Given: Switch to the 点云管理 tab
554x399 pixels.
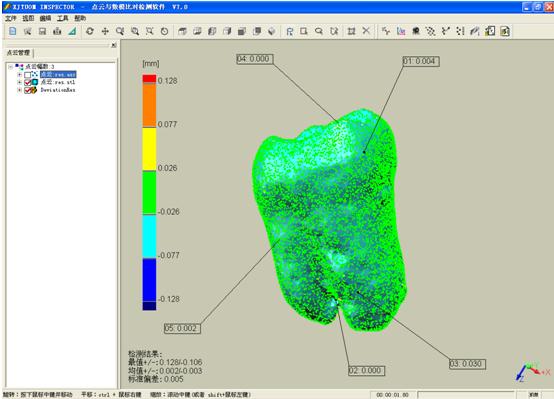Looking at the screenshot, I should pos(18,53).
